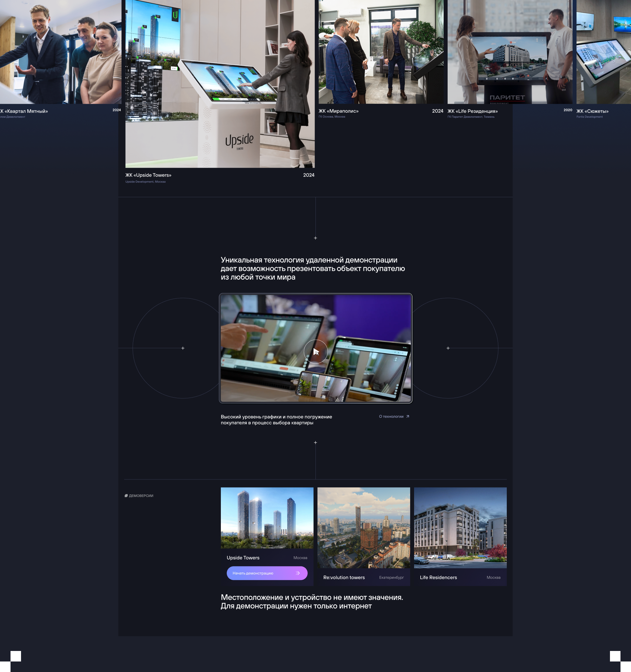631x672 pixels.
Task: Click plus marker above the headline
Action: 315,238
